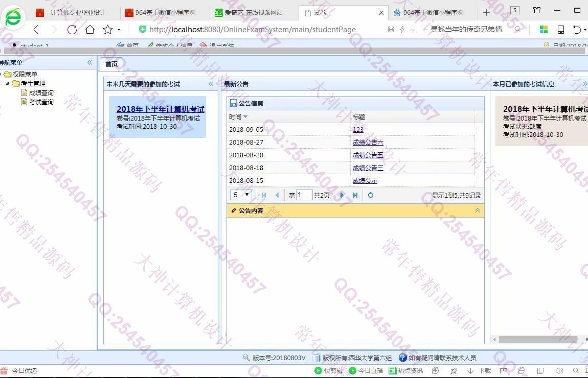588x378 pixels.
Task: Bookmark the page with the star icon
Action: pyautogui.click(x=107, y=30)
